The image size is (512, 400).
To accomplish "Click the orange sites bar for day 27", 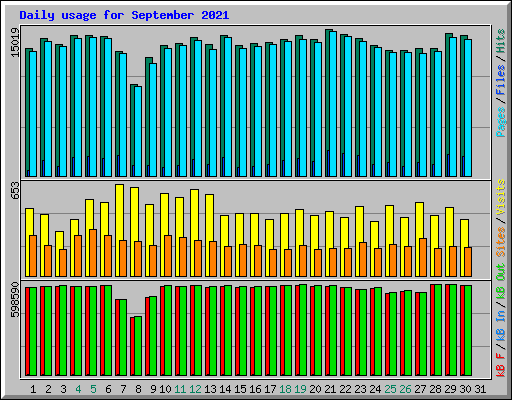I will [x=423, y=257].
